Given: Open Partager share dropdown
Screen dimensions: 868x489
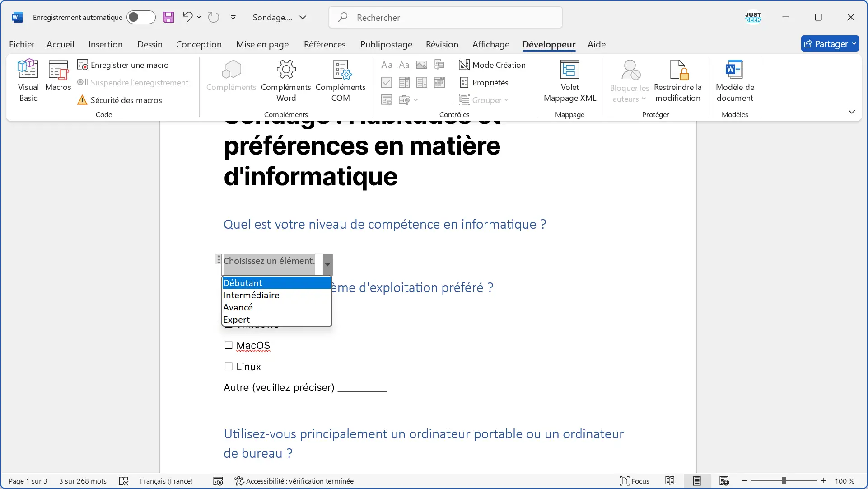Looking at the screenshot, I should click(830, 44).
